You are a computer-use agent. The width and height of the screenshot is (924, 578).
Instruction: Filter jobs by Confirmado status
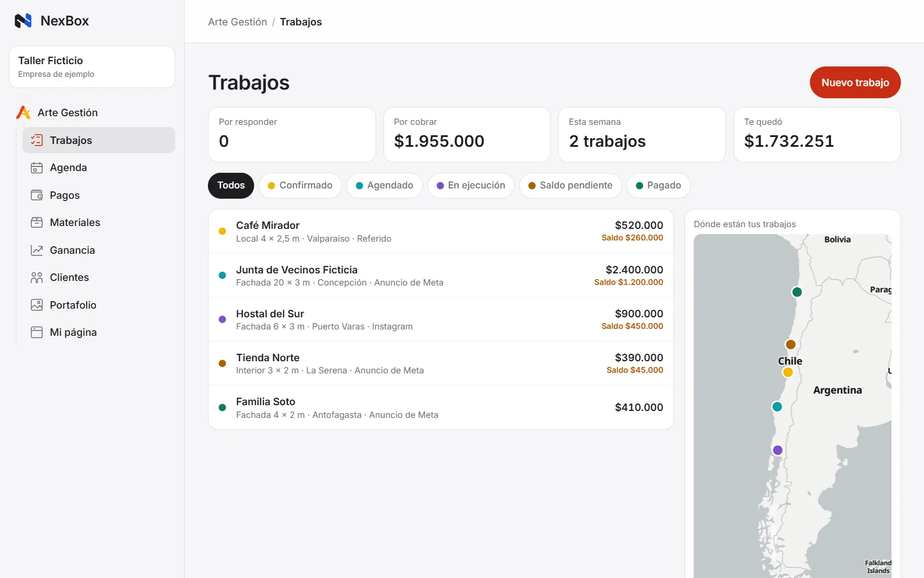pos(300,186)
